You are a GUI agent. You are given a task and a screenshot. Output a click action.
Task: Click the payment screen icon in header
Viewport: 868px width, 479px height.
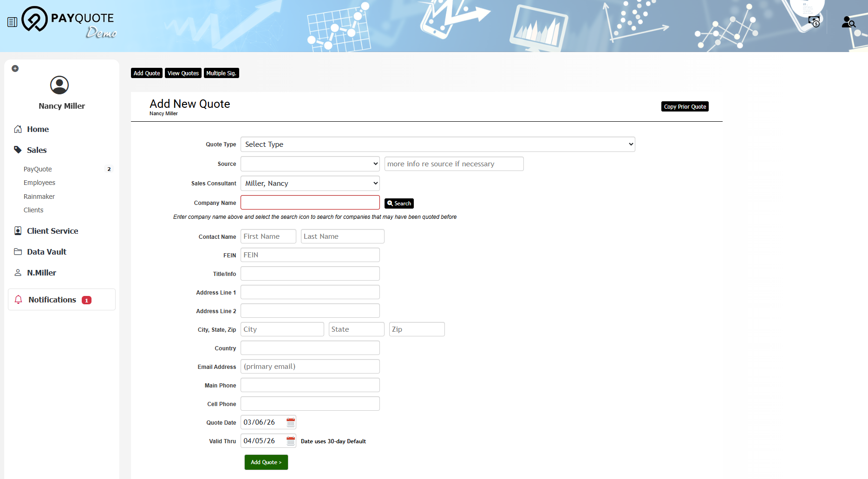point(814,21)
